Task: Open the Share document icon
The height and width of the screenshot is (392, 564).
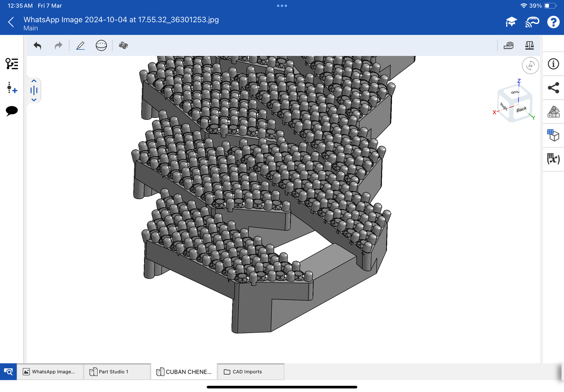Action: pos(553,88)
